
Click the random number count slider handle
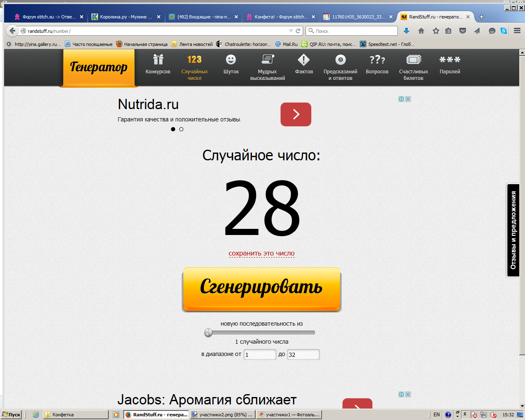(x=208, y=333)
